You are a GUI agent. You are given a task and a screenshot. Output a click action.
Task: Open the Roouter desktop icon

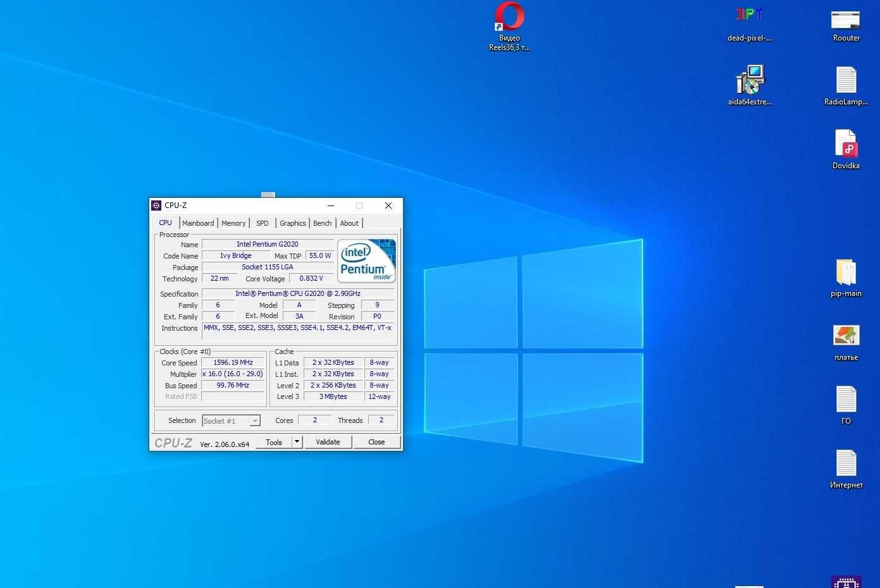point(846,20)
